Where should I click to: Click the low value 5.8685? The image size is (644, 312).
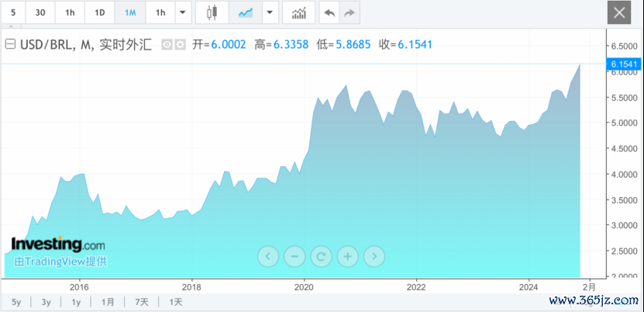(353, 44)
